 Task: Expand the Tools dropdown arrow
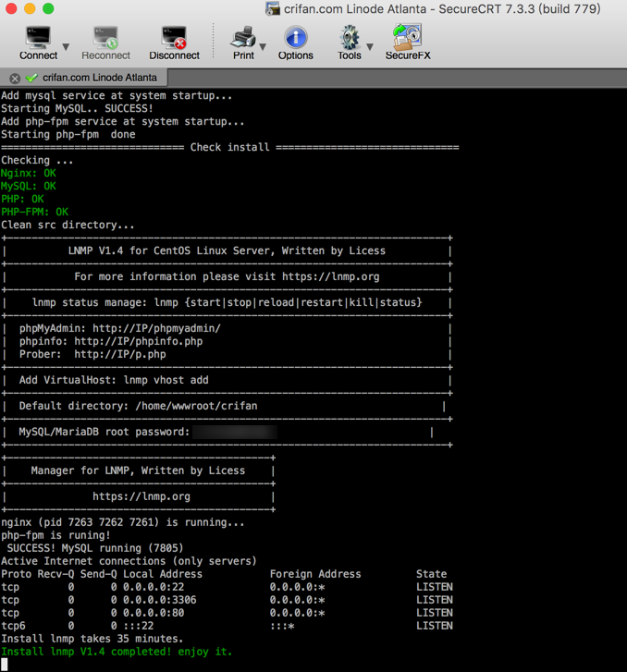370,46
